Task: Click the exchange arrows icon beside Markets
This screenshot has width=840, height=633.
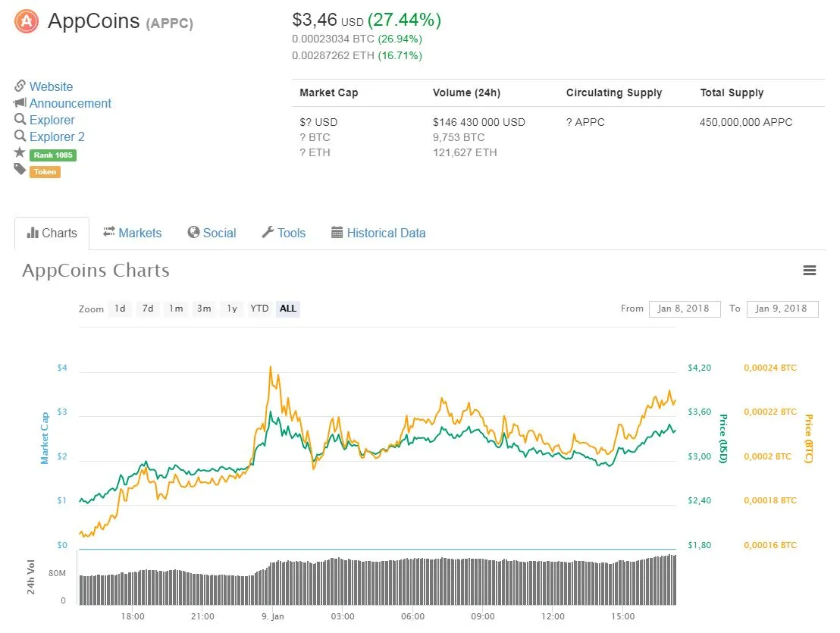Action: [x=109, y=231]
